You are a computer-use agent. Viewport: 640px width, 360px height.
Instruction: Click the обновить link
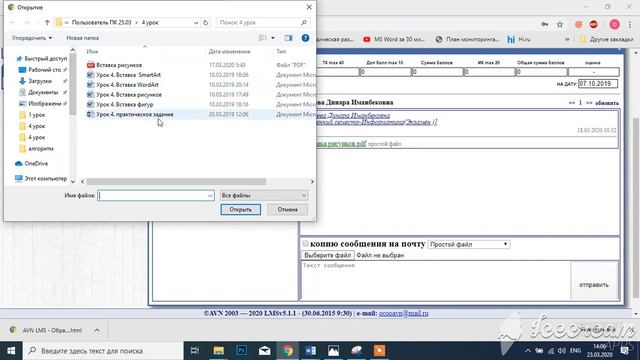(607, 103)
